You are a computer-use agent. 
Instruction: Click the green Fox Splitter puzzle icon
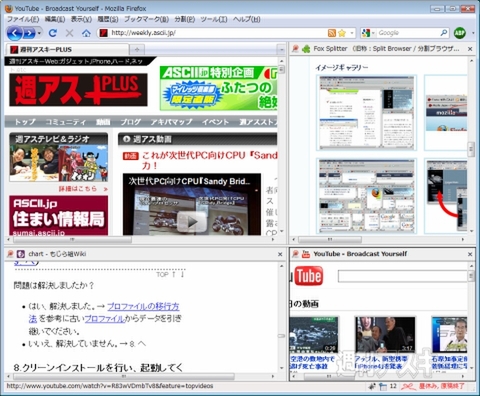click(306, 49)
